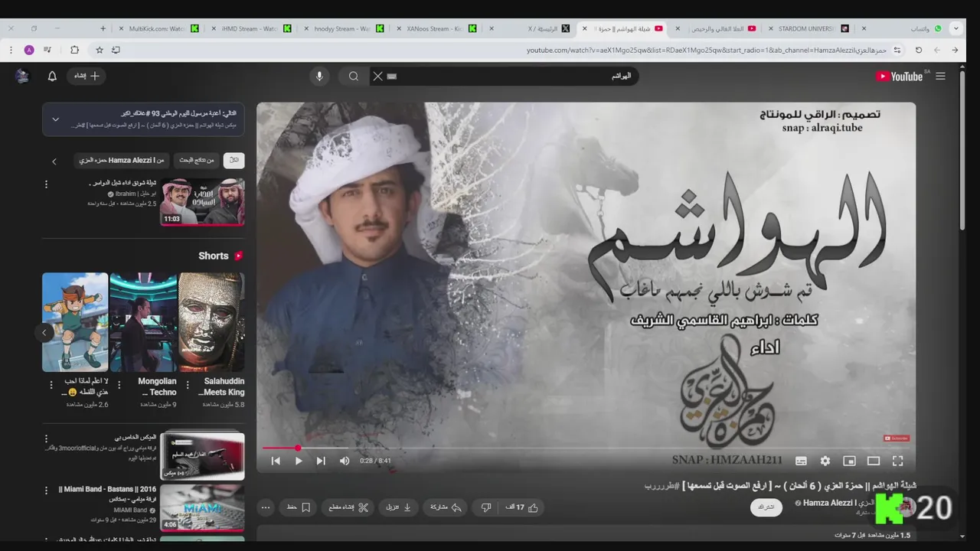Create a clip with the scissors button

coord(348,507)
